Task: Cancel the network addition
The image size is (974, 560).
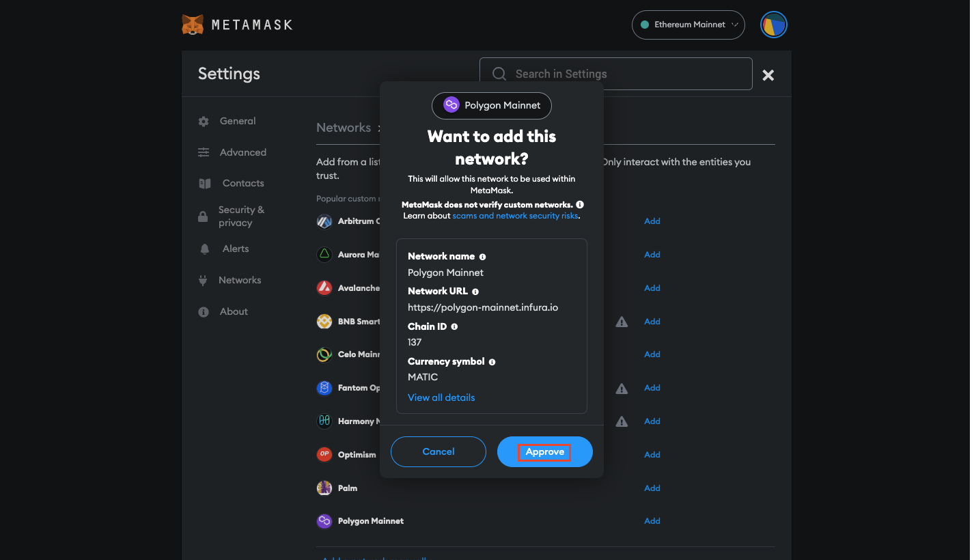Action: tap(438, 451)
